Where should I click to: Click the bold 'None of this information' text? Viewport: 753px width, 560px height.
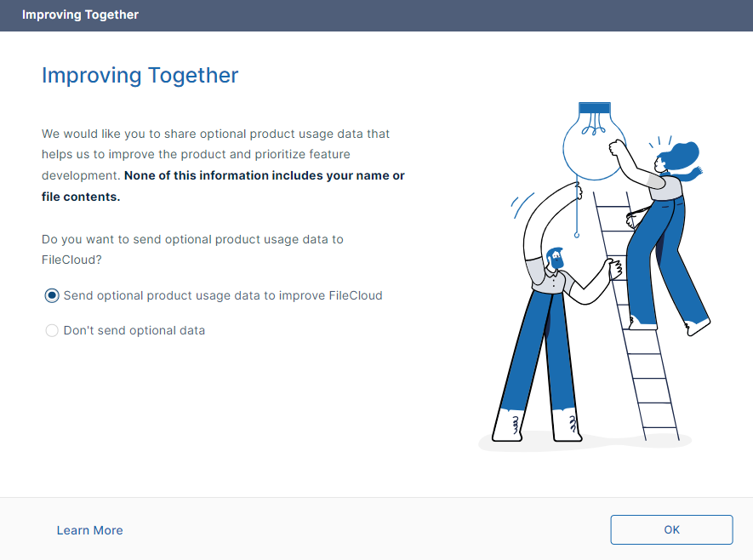coord(264,175)
